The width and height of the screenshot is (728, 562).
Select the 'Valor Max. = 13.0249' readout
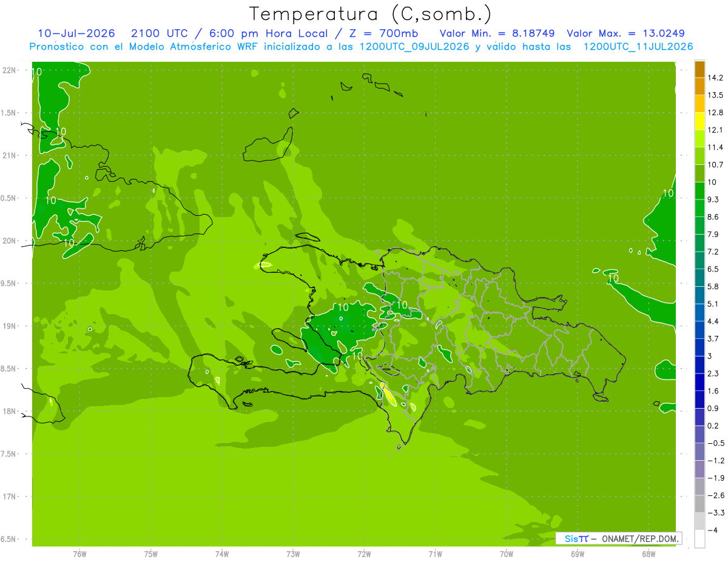[626, 33]
